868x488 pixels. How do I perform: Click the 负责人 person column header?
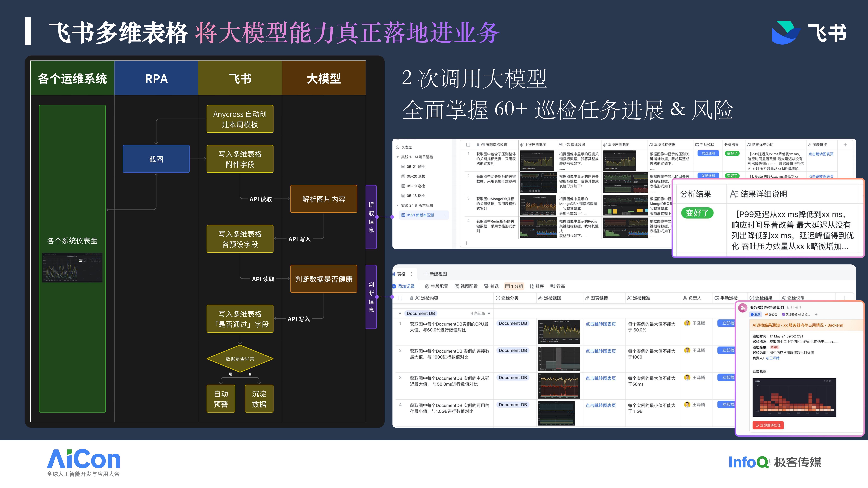(x=692, y=298)
